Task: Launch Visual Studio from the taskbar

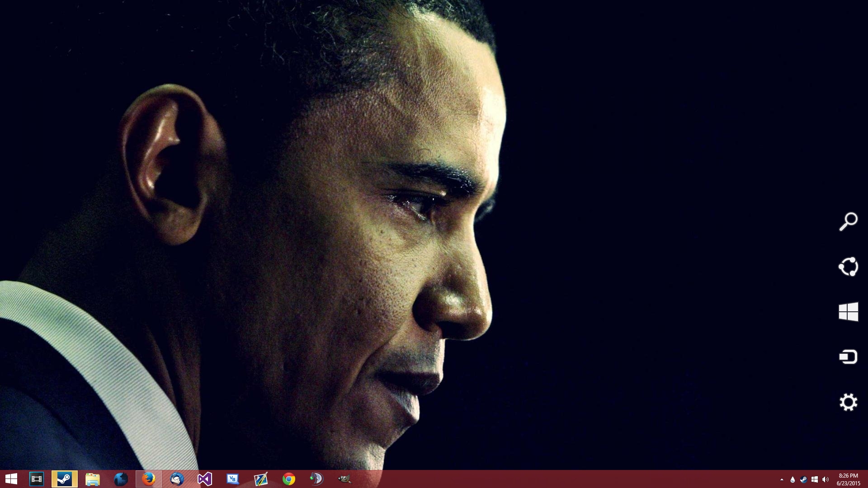Action: [205, 479]
